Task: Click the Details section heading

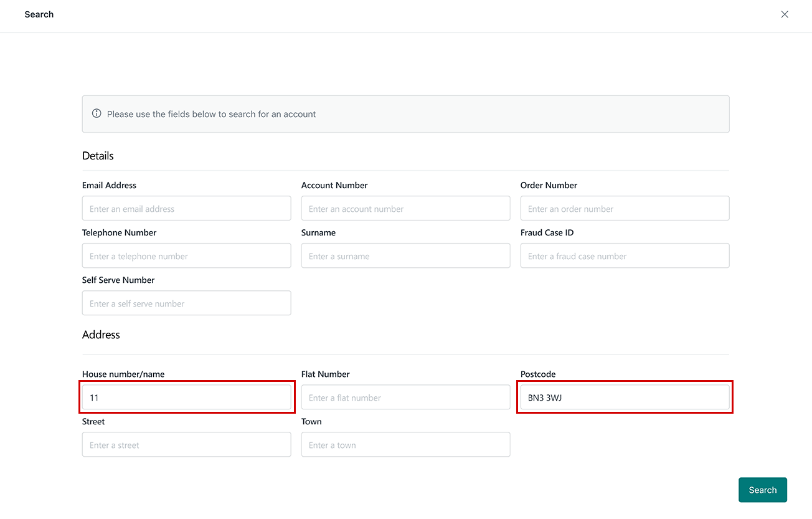Action: tap(98, 156)
